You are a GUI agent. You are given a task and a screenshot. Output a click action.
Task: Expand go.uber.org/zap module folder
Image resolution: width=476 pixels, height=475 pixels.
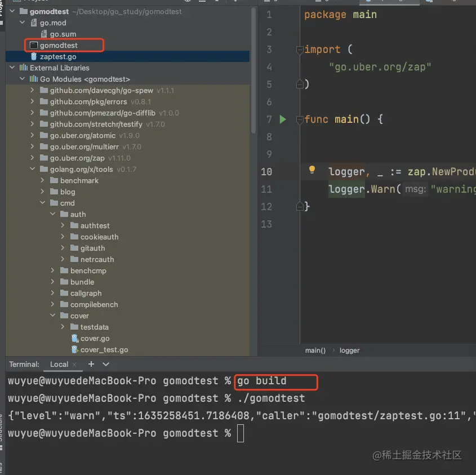(x=32, y=157)
